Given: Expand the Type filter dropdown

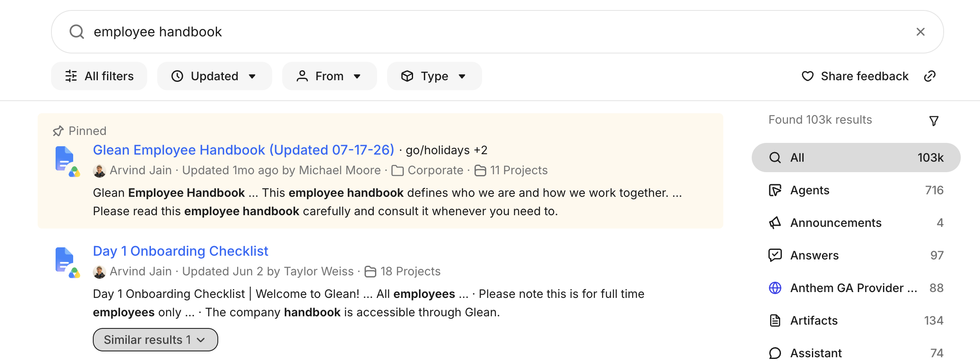Looking at the screenshot, I should [434, 76].
